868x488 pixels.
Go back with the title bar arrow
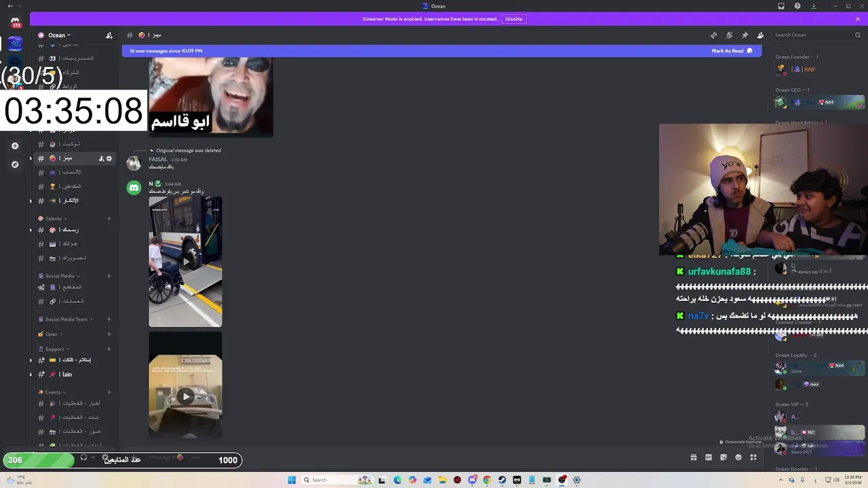pyautogui.click(x=10, y=6)
